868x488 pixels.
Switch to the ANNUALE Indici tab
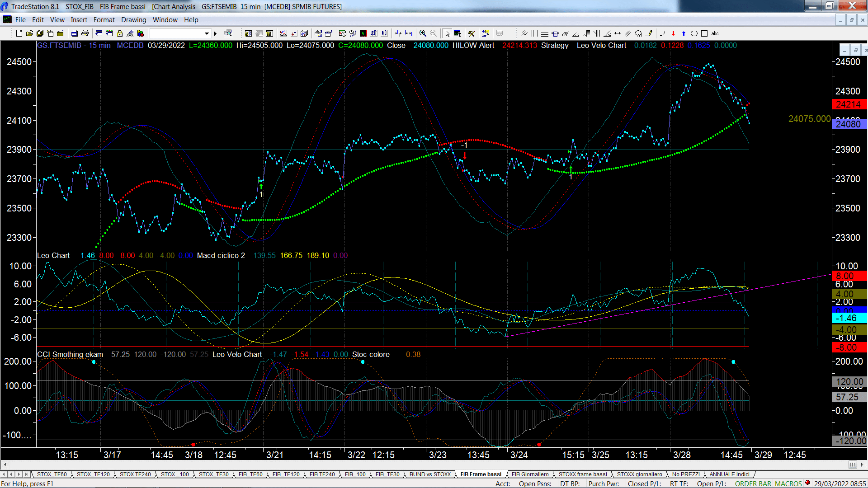coord(729,474)
